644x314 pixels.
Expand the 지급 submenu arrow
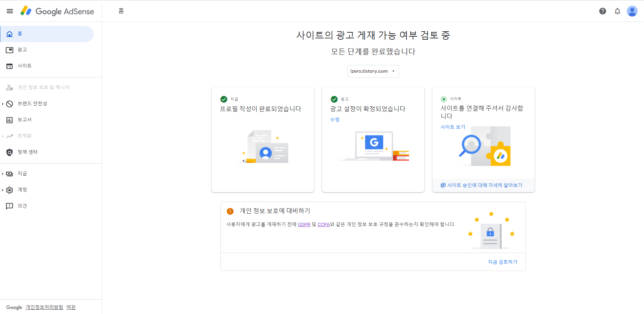point(3,174)
